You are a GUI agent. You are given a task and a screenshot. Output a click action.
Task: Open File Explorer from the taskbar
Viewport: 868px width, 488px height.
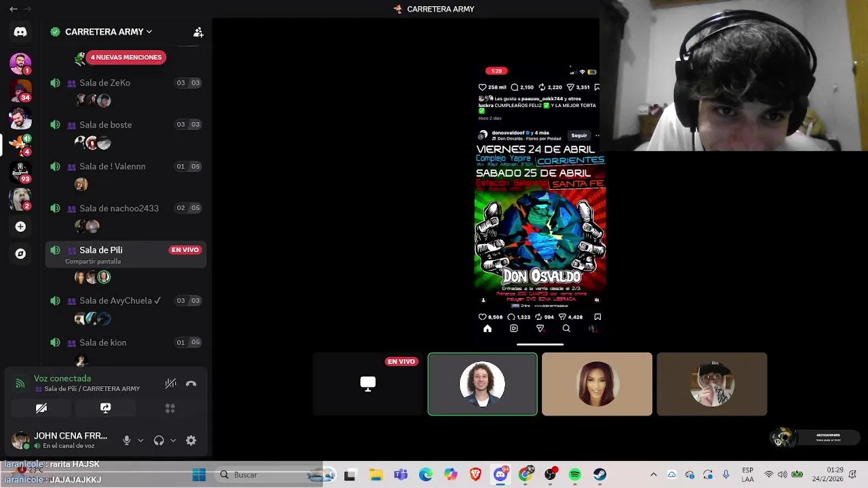click(x=376, y=475)
